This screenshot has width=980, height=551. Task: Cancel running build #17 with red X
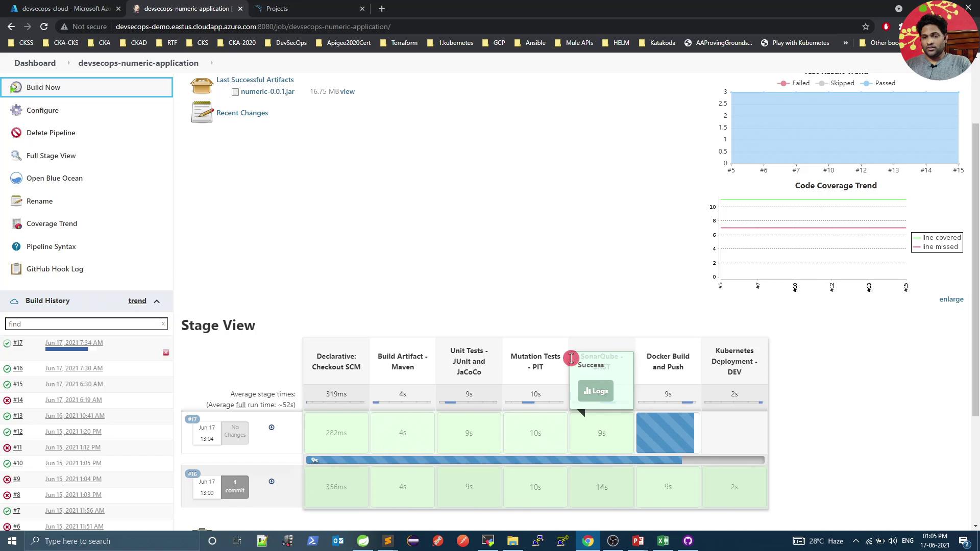(x=166, y=353)
